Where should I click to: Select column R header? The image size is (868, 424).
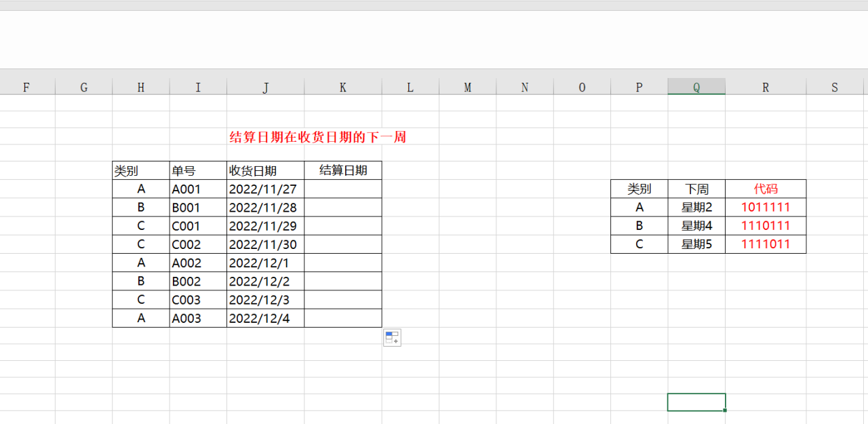coord(766,87)
